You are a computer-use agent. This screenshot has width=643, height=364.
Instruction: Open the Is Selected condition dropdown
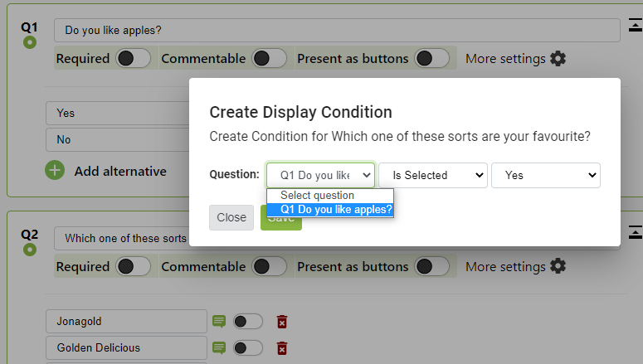(432, 175)
